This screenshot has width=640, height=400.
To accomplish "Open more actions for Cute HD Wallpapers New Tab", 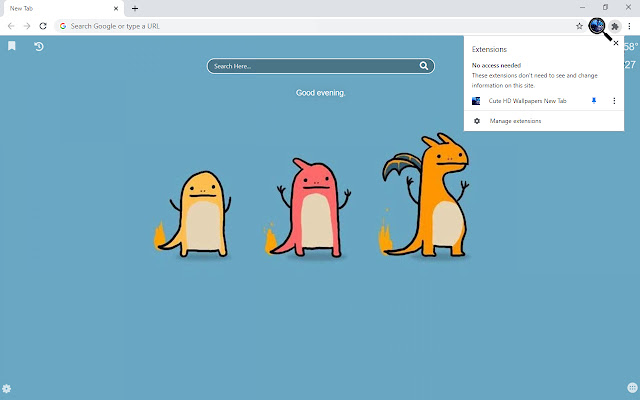I will (x=614, y=101).
